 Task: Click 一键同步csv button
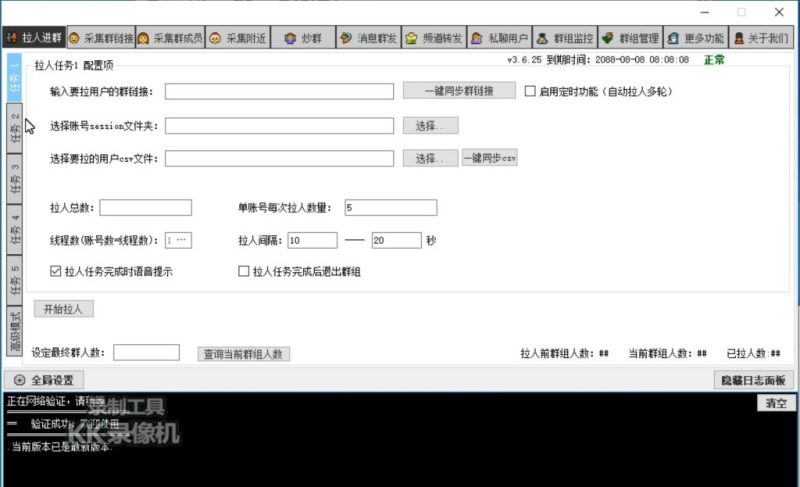[x=490, y=158]
